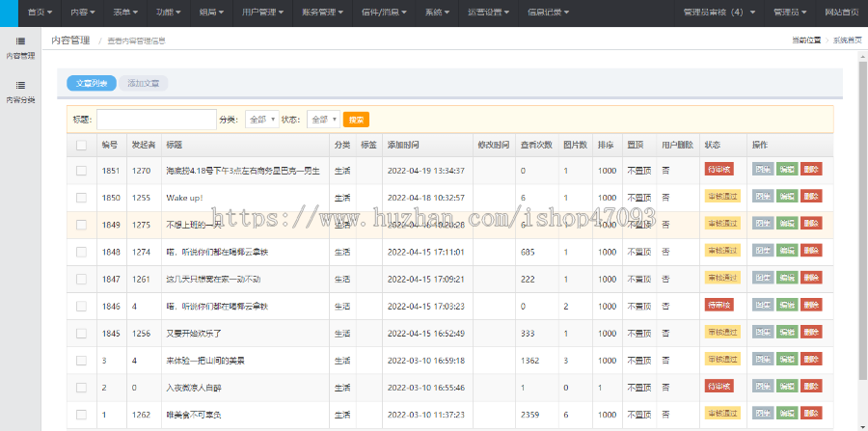Viewport: 868px width, 431px height.
Task: Toggle the select-all checkbox in table header
Action: (x=81, y=145)
